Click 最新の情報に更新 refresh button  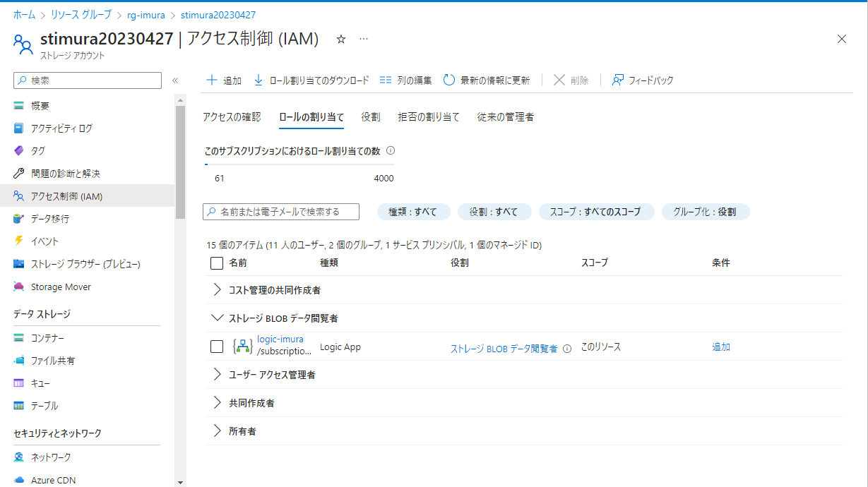(x=487, y=80)
